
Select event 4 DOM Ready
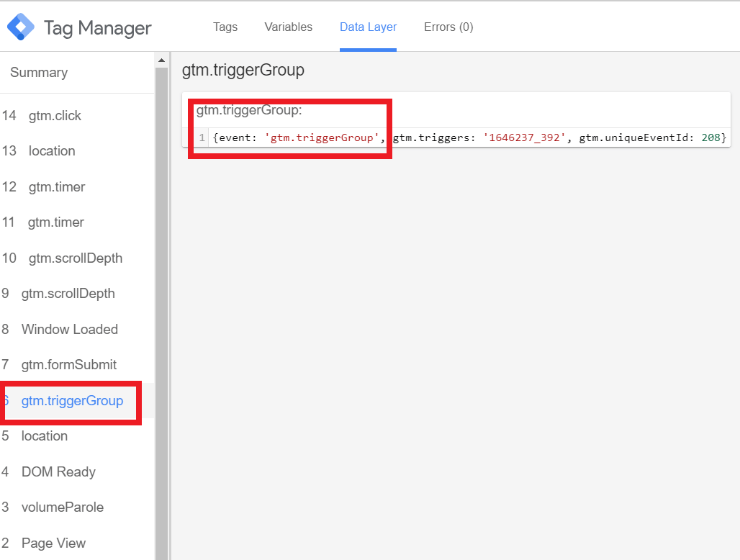[77, 471]
